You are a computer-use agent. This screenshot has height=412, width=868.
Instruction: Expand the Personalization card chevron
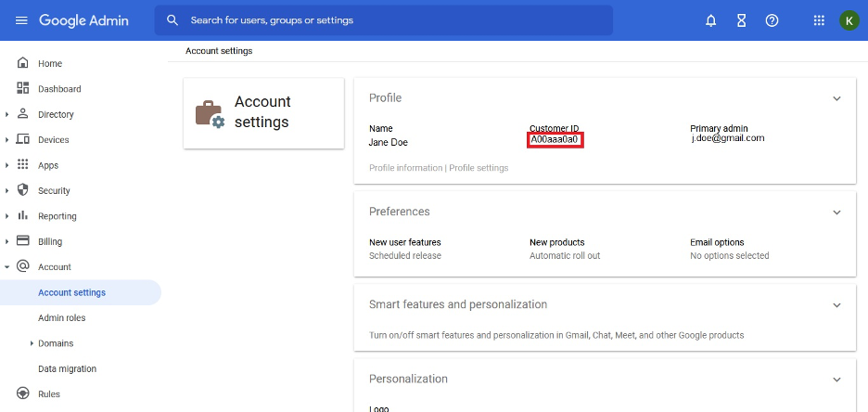click(836, 380)
